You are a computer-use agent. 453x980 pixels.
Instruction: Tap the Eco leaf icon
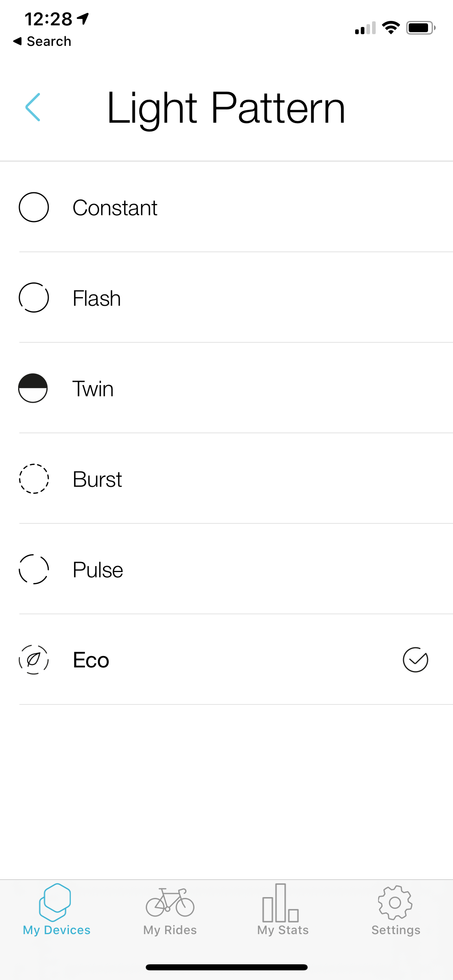(x=34, y=660)
